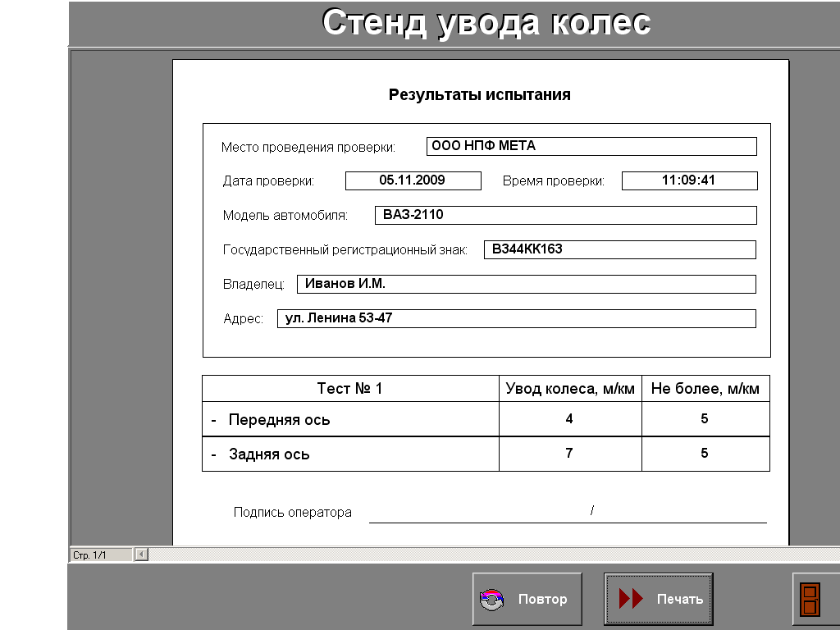Click the Модель автомобиля label
Image resolution: width=840 pixels, height=630 pixels.
[x=285, y=216]
